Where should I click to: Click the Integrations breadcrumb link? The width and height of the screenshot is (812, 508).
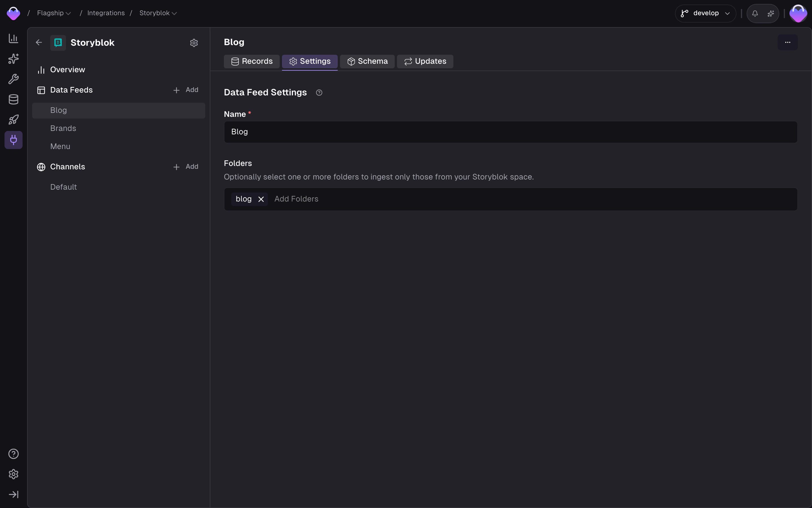(106, 13)
